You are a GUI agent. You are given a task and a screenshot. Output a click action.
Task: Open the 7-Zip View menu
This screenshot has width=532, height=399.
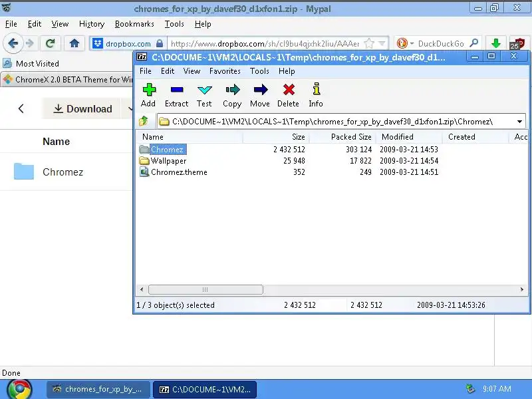[x=192, y=71]
